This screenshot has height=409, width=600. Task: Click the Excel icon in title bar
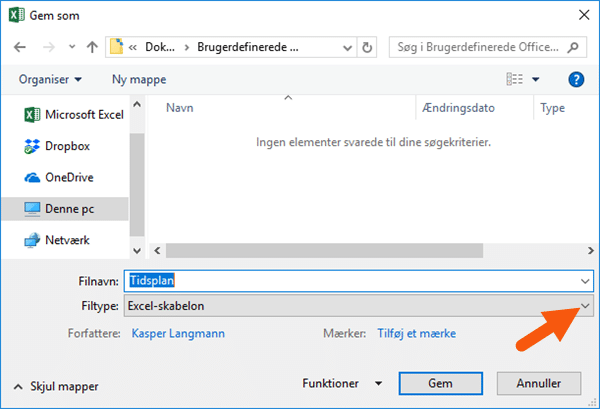coord(16,16)
